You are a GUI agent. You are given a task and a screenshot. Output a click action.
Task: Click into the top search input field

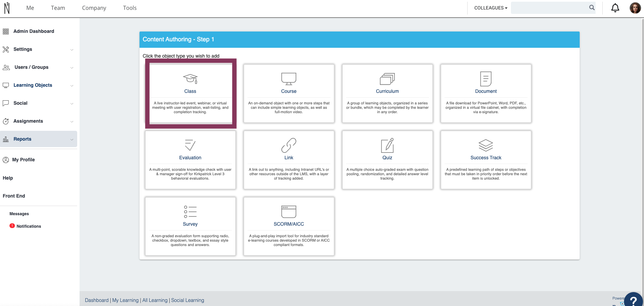(x=549, y=8)
